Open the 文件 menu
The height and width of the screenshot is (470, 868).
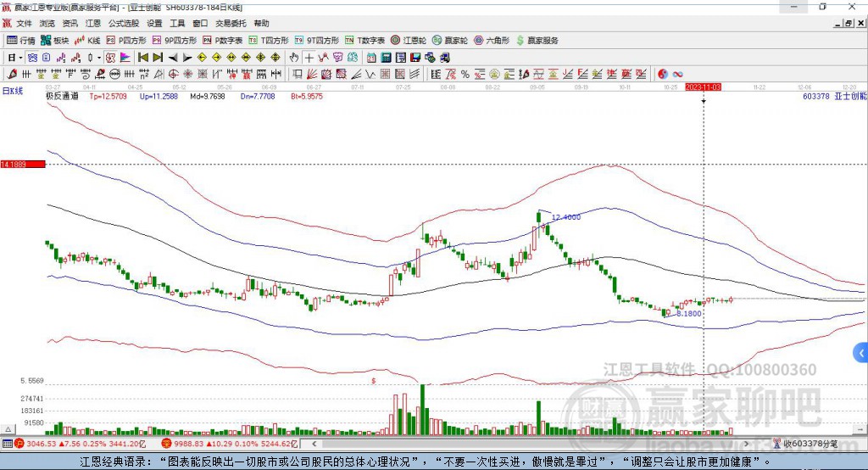[x=24, y=23]
